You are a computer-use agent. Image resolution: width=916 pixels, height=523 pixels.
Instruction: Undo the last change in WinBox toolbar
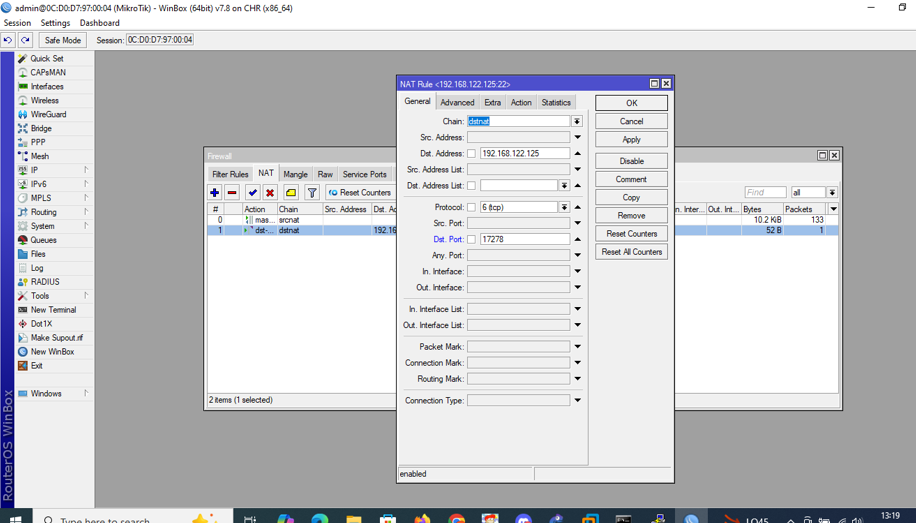[8, 40]
